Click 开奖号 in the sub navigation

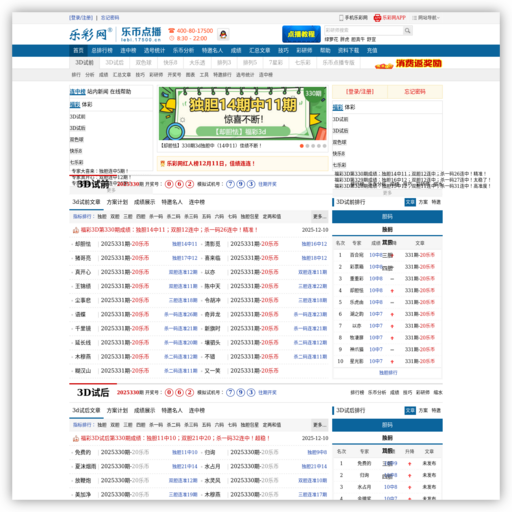[174, 75]
